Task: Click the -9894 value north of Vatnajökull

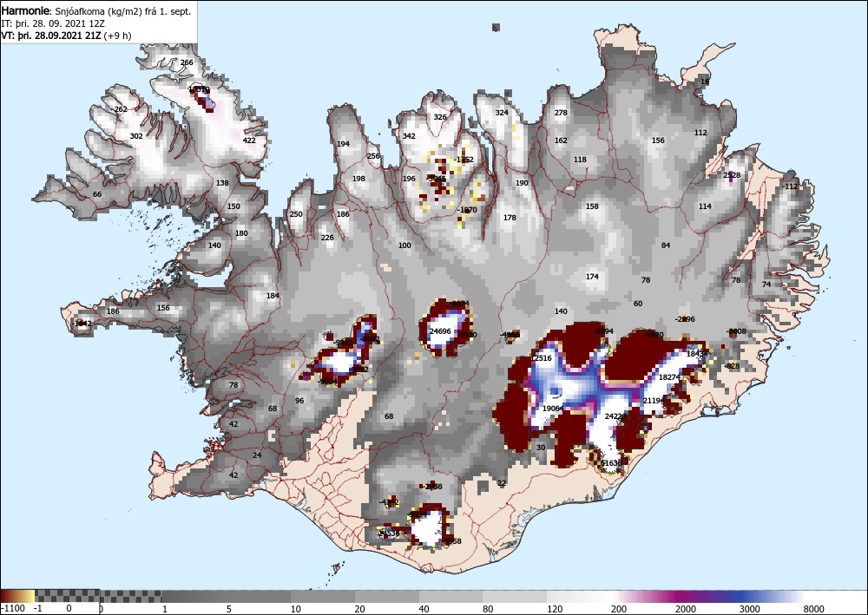Action: pyautogui.click(x=603, y=330)
